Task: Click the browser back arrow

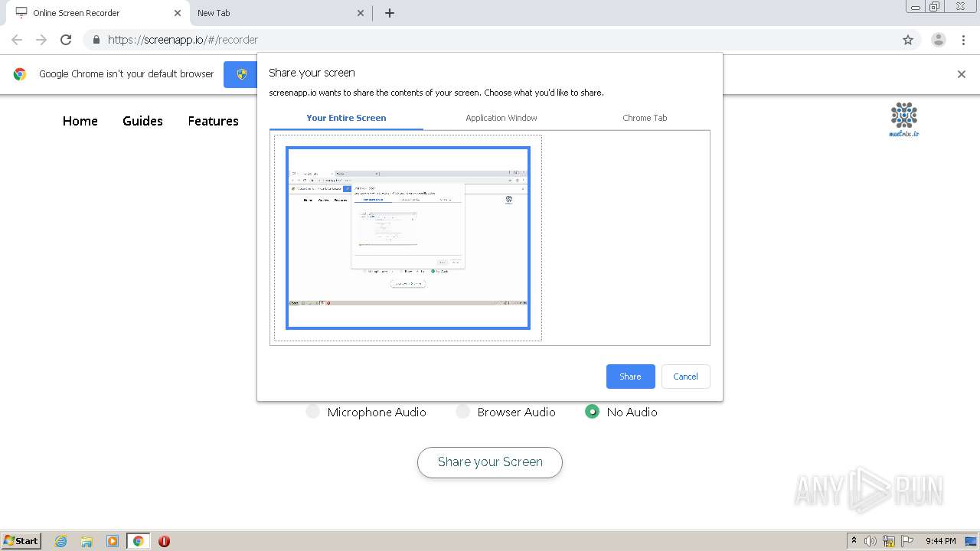Action: tap(17, 40)
